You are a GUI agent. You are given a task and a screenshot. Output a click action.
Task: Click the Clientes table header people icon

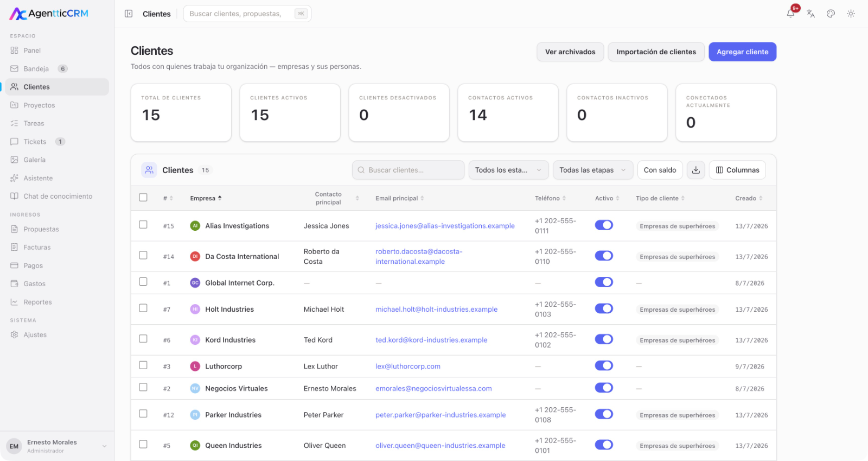coord(149,170)
